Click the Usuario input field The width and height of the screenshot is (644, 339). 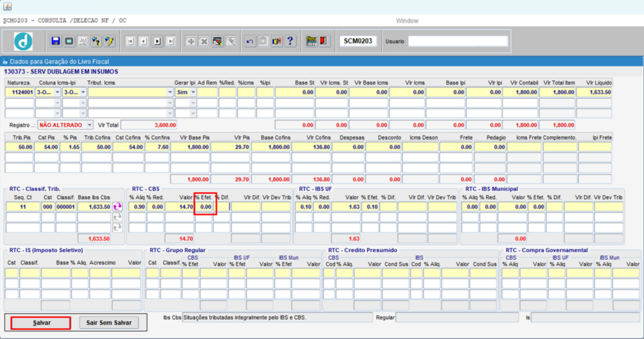(x=458, y=41)
